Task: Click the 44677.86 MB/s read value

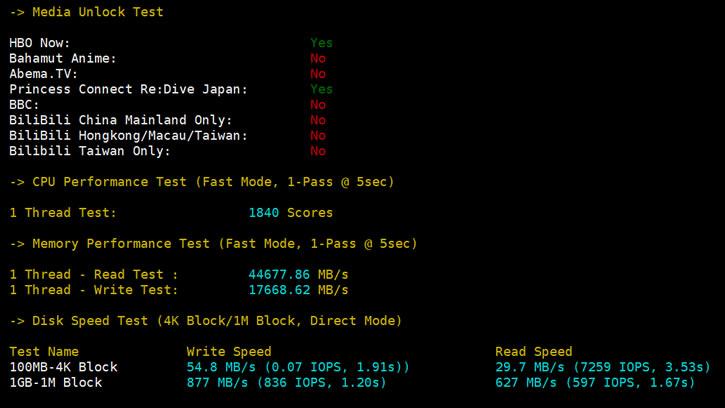Action: click(298, 275)
